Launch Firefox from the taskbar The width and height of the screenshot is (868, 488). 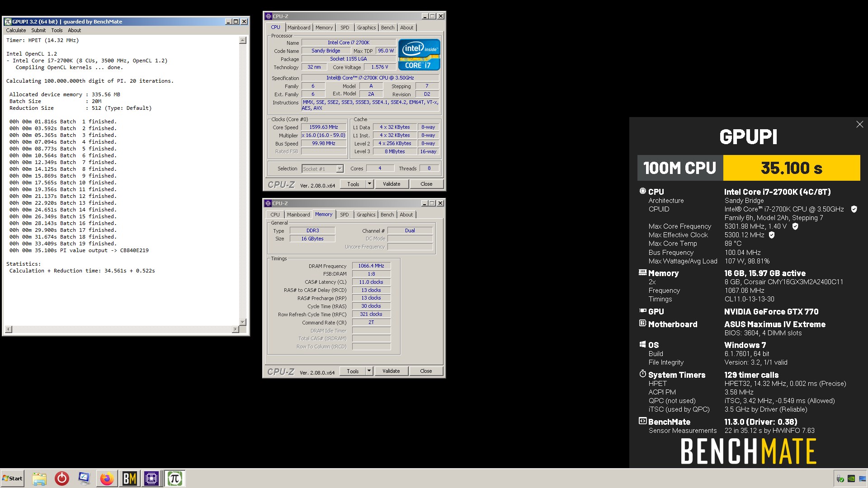(x=107, y=479)
